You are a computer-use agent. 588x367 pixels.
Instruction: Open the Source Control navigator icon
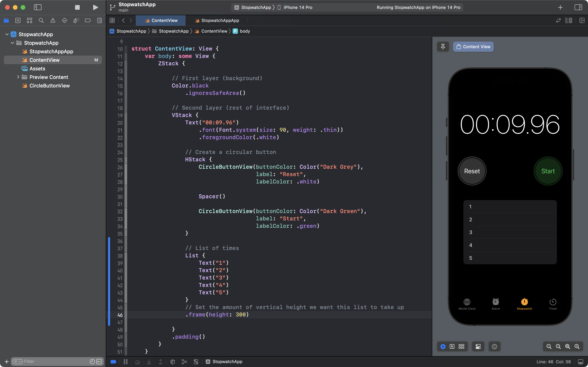point(18,20)
